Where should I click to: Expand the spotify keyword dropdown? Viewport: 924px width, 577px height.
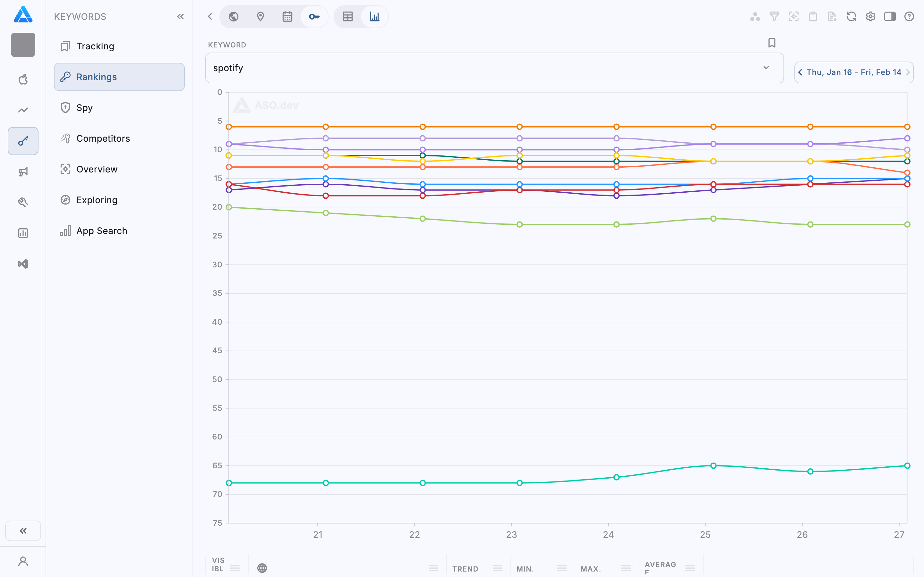coord(766,68)
